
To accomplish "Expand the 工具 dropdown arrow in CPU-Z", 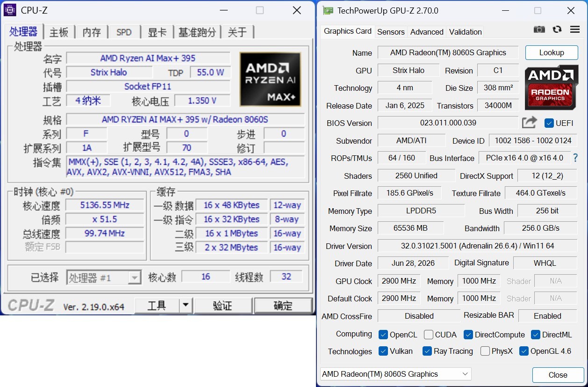I will [186, 306].
